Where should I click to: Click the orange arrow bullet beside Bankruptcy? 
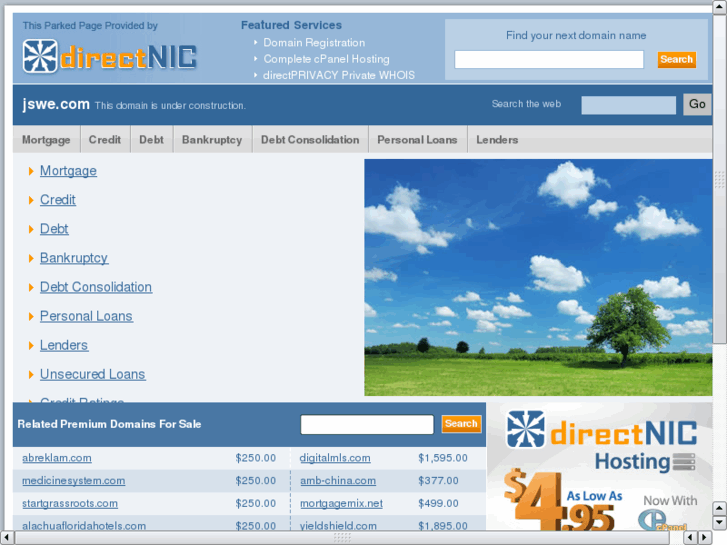click(31, 259)
